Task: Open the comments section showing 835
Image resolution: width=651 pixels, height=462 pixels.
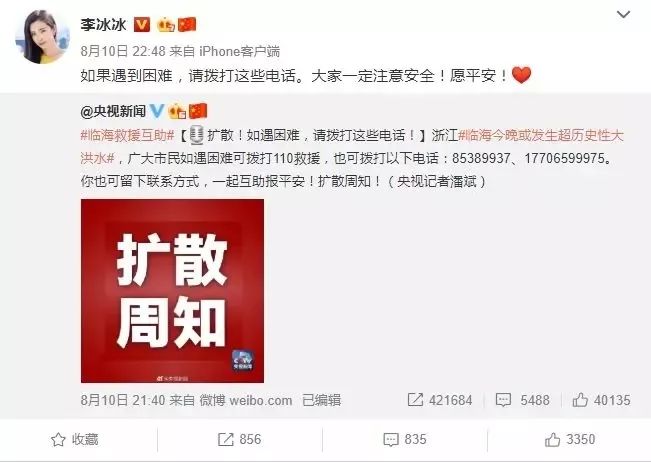Action: [x=405, y=440]
